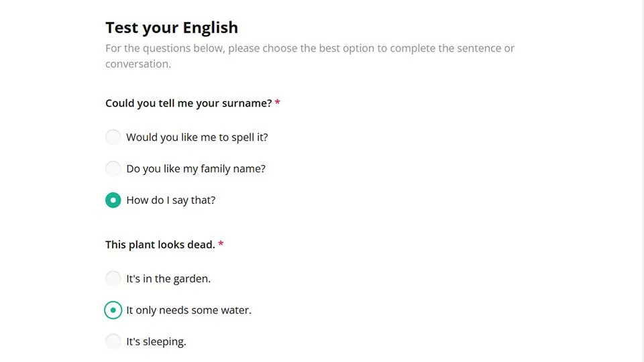The image size is (644, 362).
Task: Click the selected 'How do I say that?' radio button
Action: tap(113, 200)
